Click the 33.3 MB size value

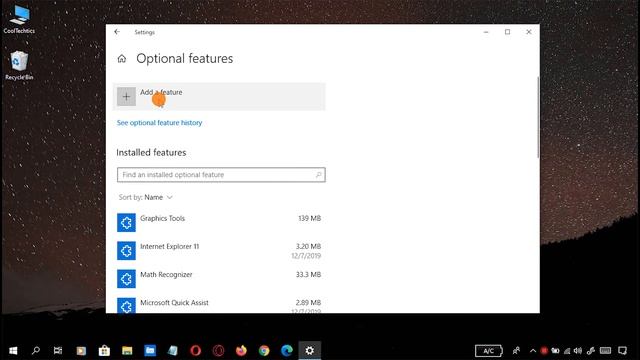click(309, 275)
